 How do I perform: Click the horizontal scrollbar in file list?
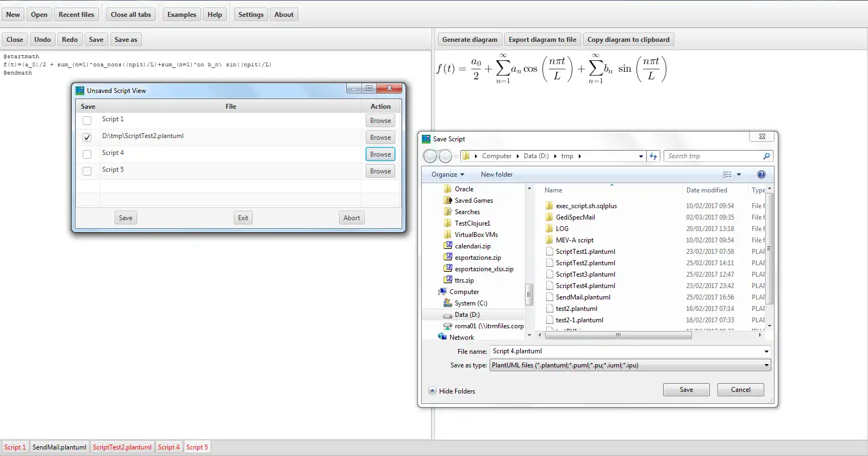[x=618, y=335]
